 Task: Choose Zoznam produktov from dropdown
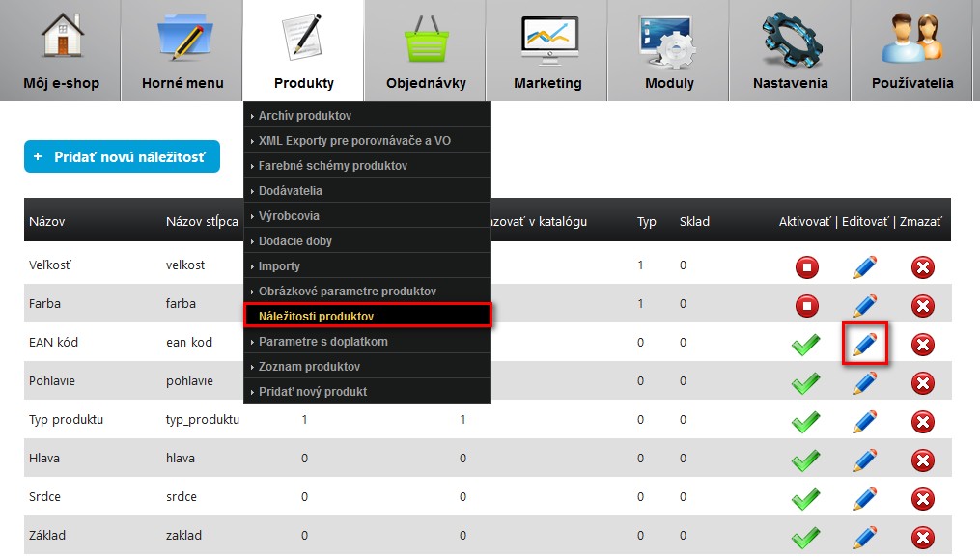click(309, 367)
